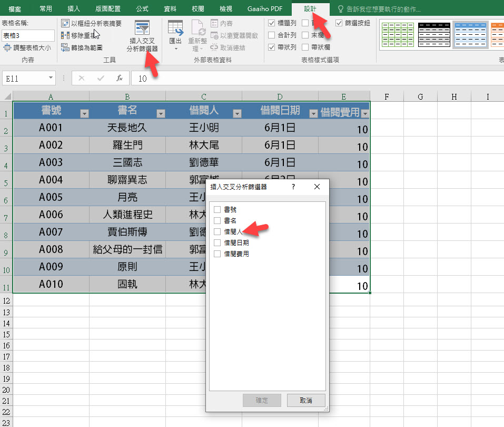Click the Tell Me search box (告訴我您想要執行的動作)
This screenshot has height=427, width=504.
[x=384, y=9]
